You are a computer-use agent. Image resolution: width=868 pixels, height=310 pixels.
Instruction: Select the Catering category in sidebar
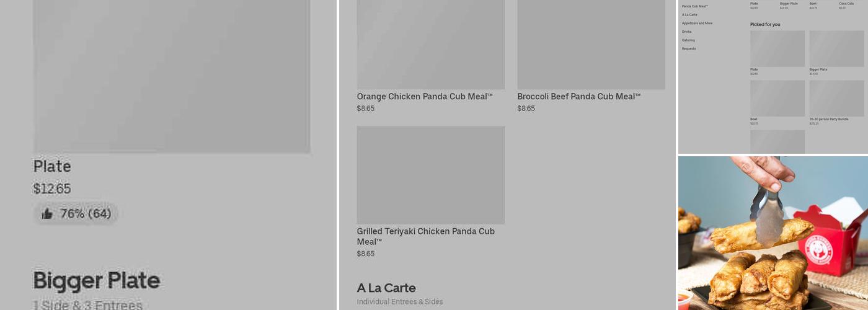click(688, 40)
